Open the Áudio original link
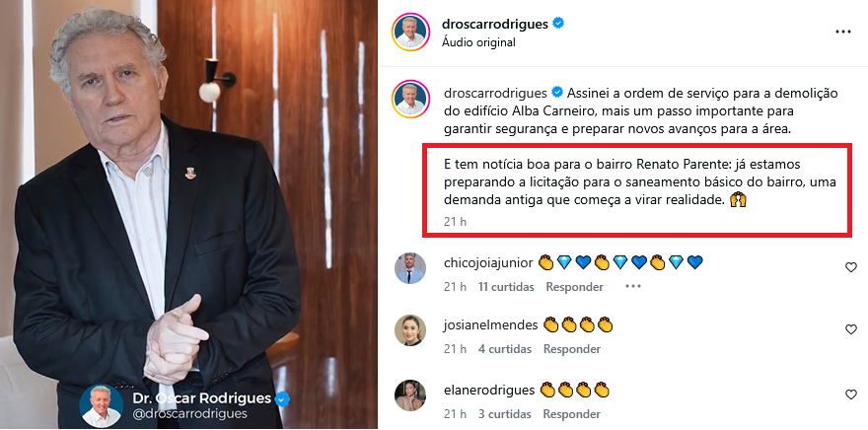 click(478, 42)
